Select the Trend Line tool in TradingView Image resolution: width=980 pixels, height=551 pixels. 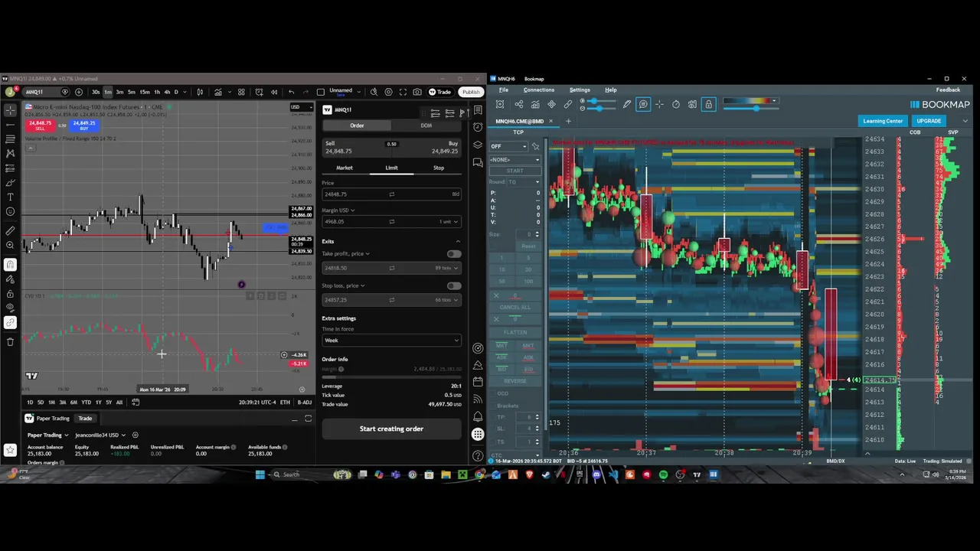pos(10,125)
